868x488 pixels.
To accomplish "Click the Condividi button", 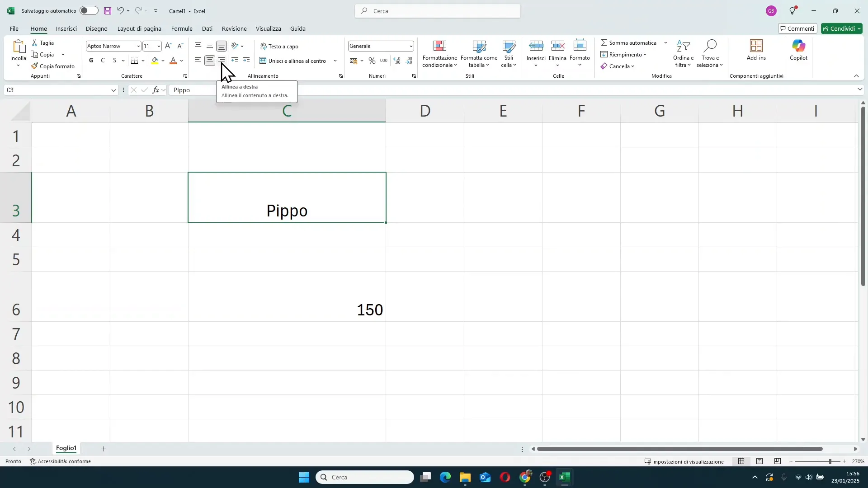I will coord(842,28).
